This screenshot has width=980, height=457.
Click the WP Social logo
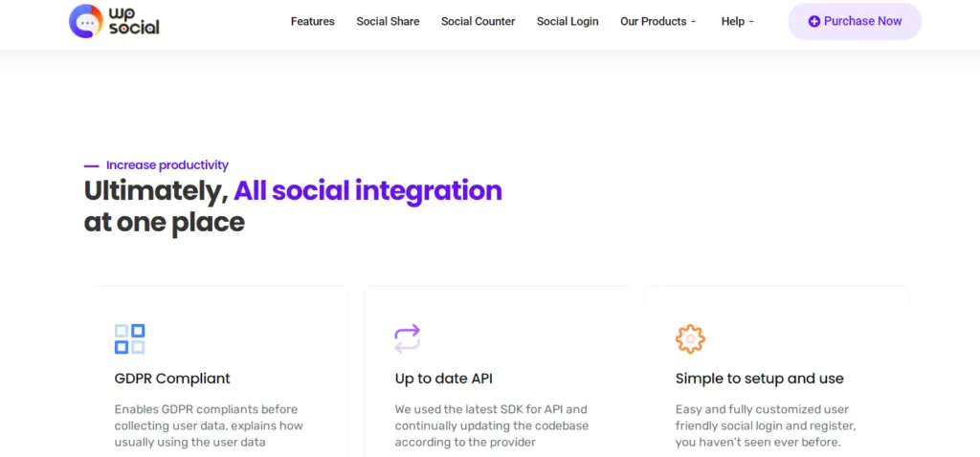pyautogui.click(x=114, y=21)
